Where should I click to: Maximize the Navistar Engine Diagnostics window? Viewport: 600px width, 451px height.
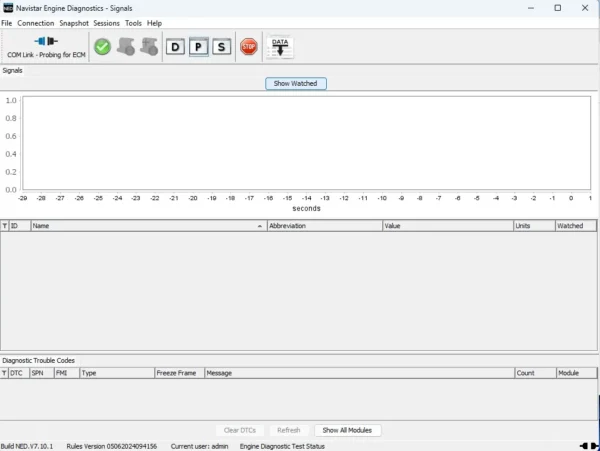click(558, 8)
